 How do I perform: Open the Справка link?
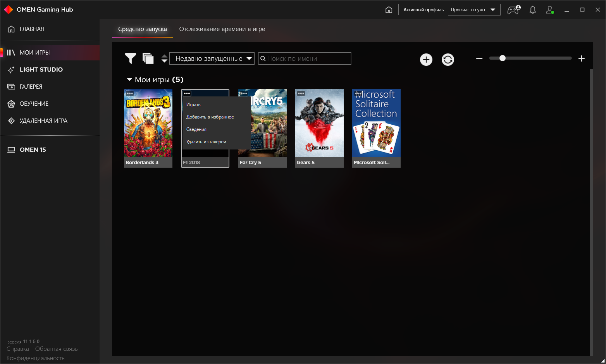(18, 349)
